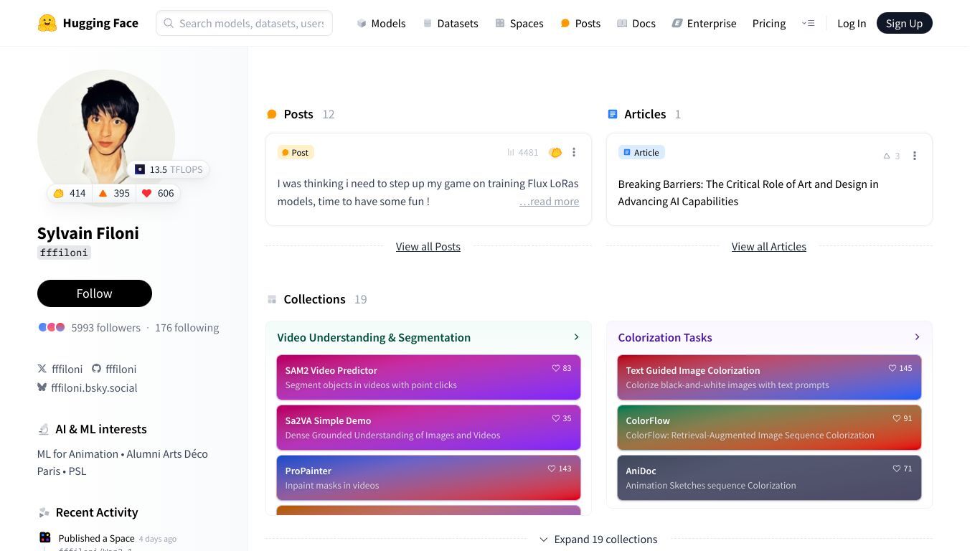Click the Sign Up button
980x551 pixels.
[x=904, y=23]
